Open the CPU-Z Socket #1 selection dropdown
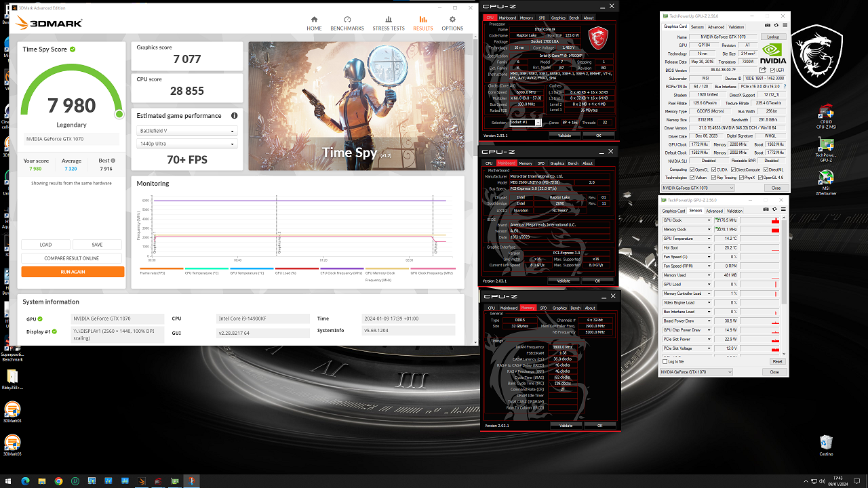This screenshot has width=868, height=488. (x=526, y=123)
